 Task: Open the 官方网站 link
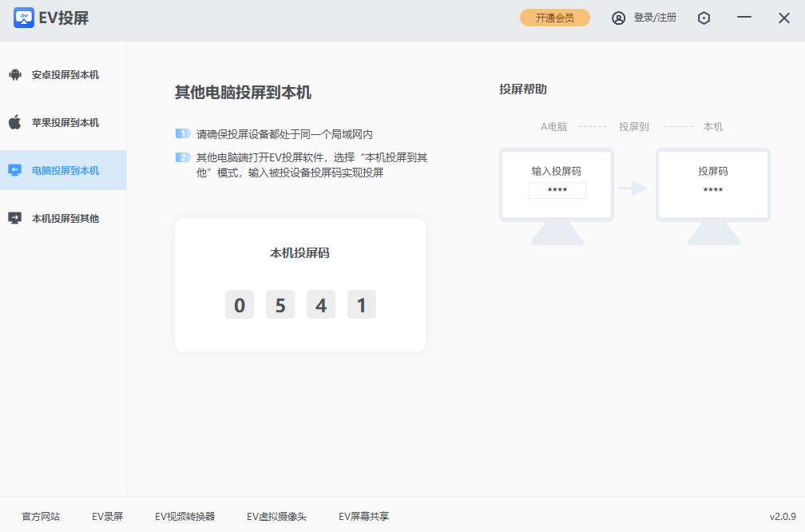[41, 517]
